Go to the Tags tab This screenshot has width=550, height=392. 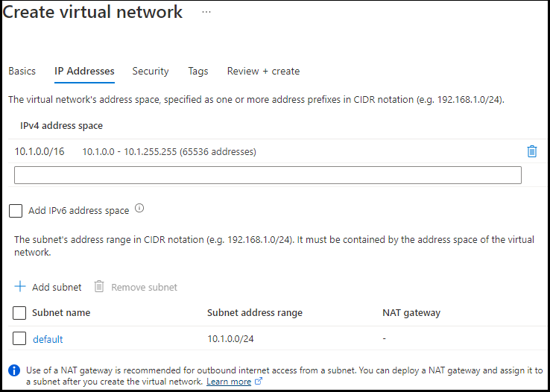(198, 72)
